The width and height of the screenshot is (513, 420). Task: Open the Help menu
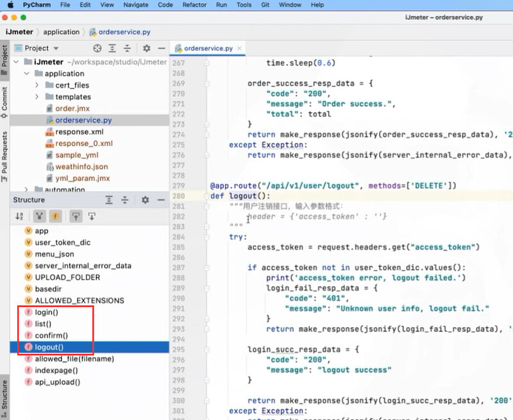(x=317, y=4)
